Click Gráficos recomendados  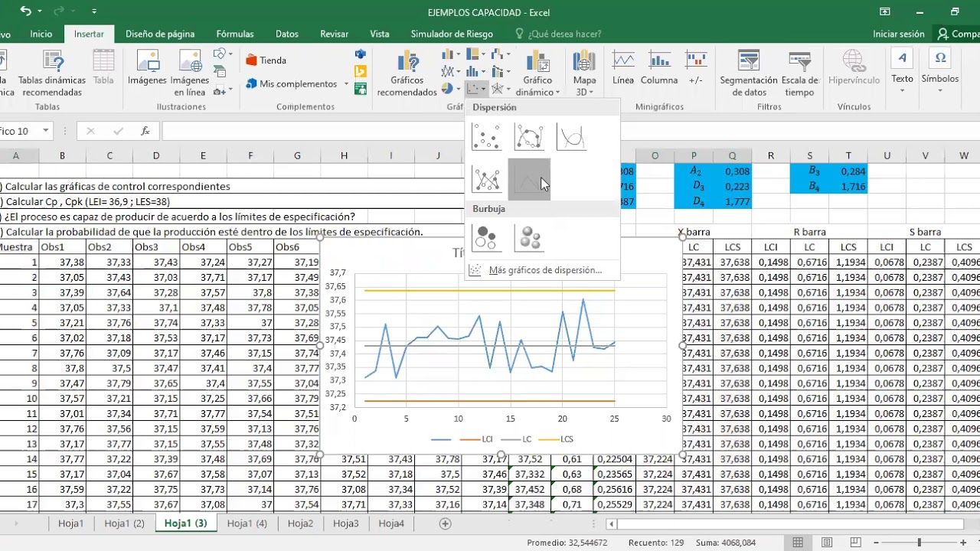[407, 73]
